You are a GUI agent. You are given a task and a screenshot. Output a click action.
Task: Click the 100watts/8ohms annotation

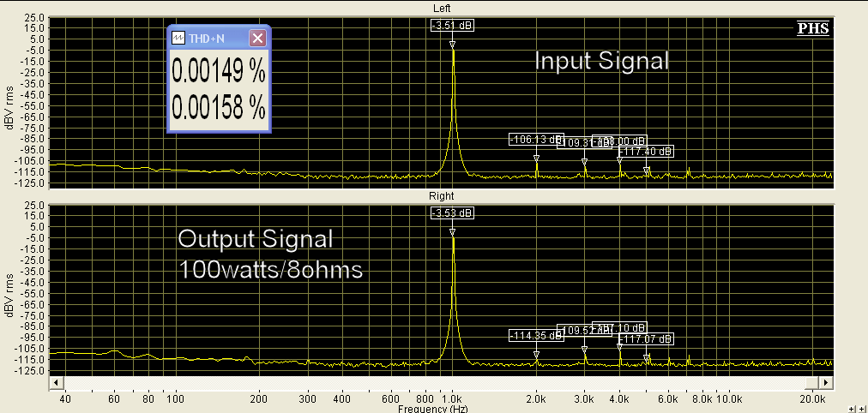[270, 270]
